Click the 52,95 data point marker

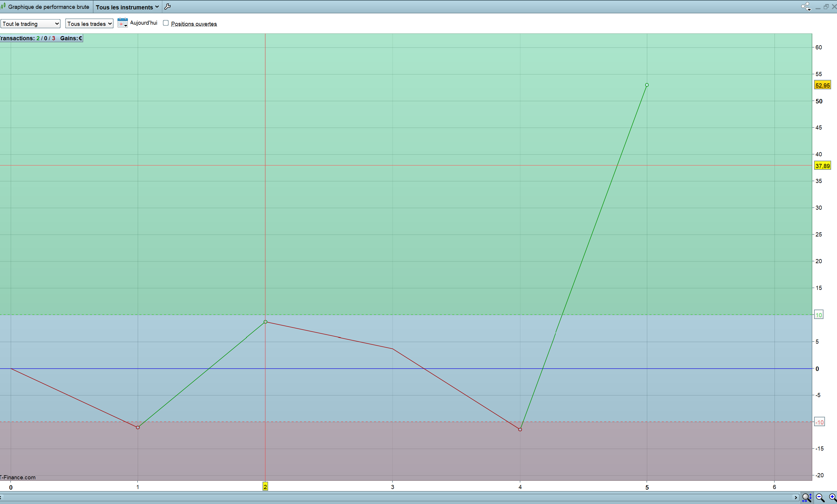coord(647,85)
